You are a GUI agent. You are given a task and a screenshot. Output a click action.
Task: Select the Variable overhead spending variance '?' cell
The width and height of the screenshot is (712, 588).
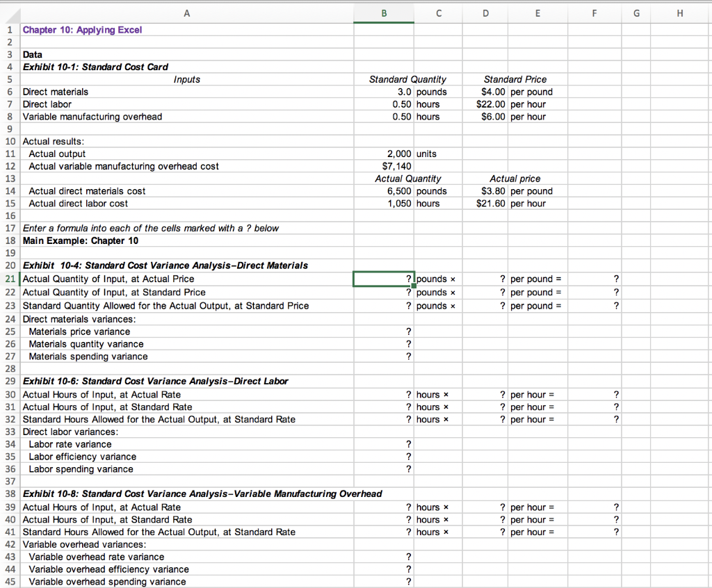[x=384, y=582]
